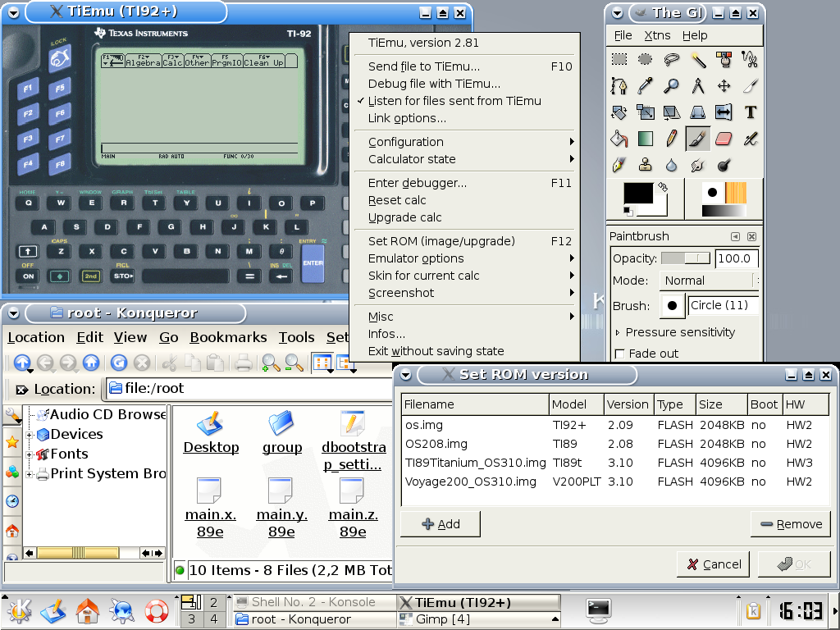This screenshot has height=630, width=840.
Task: Click Add in Set ROM version dialog
Action: (441, 524)
